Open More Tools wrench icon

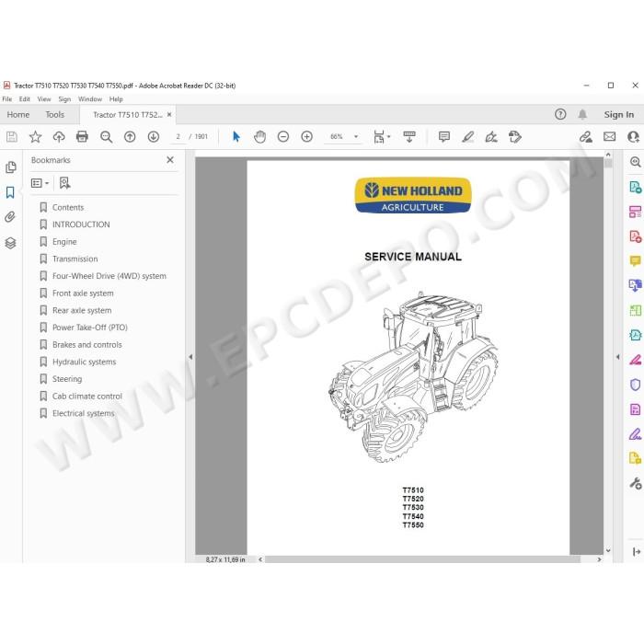click(635, 483)
